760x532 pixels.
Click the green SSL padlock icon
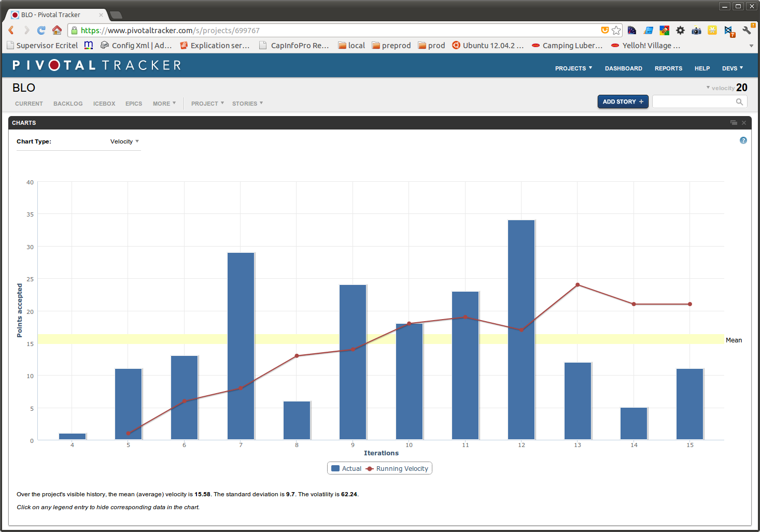tap(74, 30)
